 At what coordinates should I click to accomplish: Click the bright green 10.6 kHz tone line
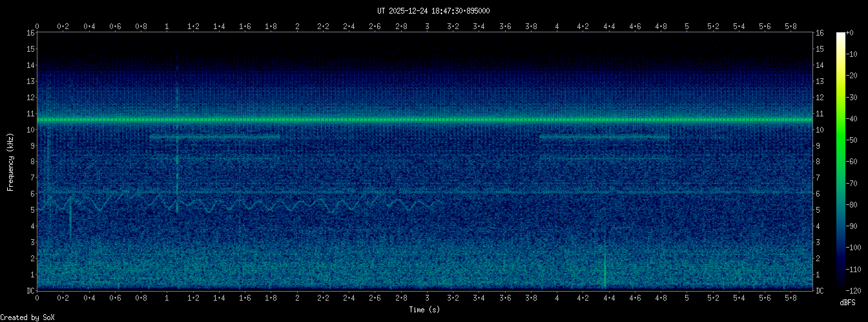tap(425, 120)
